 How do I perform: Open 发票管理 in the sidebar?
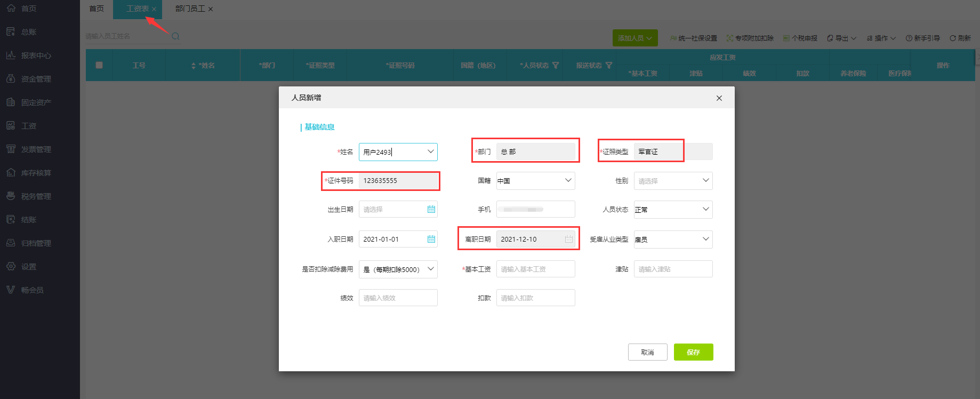pyautogui.click(x=36, y=149)
